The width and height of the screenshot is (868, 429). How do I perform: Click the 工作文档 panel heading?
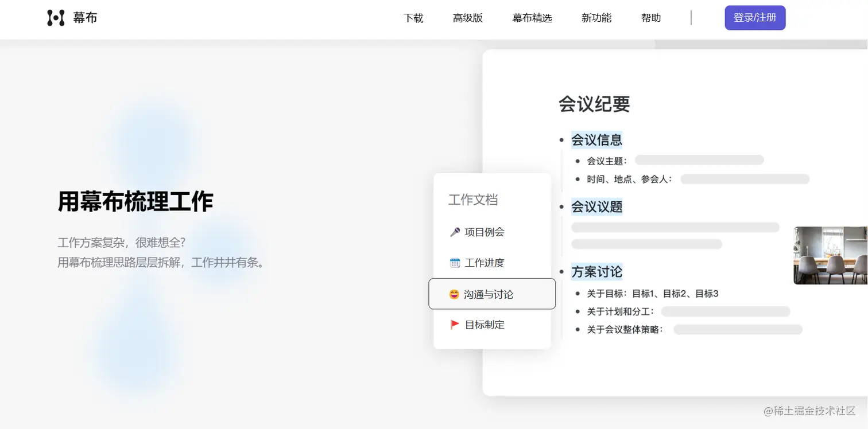(473, 200)
